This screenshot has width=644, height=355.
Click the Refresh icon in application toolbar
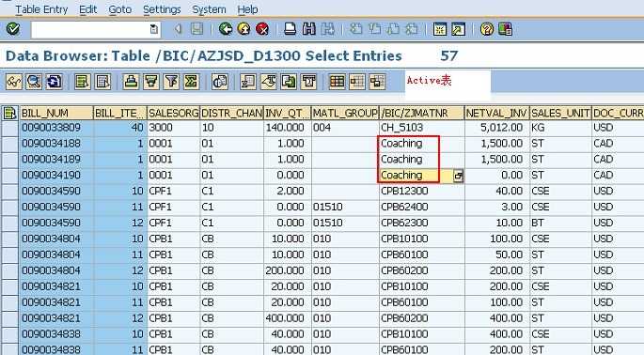pyautogui.click(x=54, y=82)
